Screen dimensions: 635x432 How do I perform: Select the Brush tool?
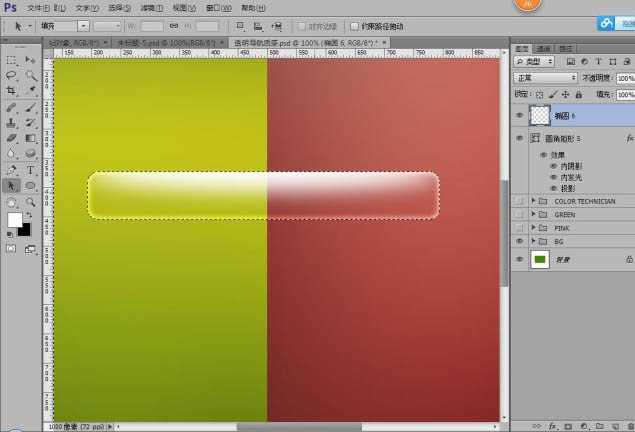click(x=31, y=107)
